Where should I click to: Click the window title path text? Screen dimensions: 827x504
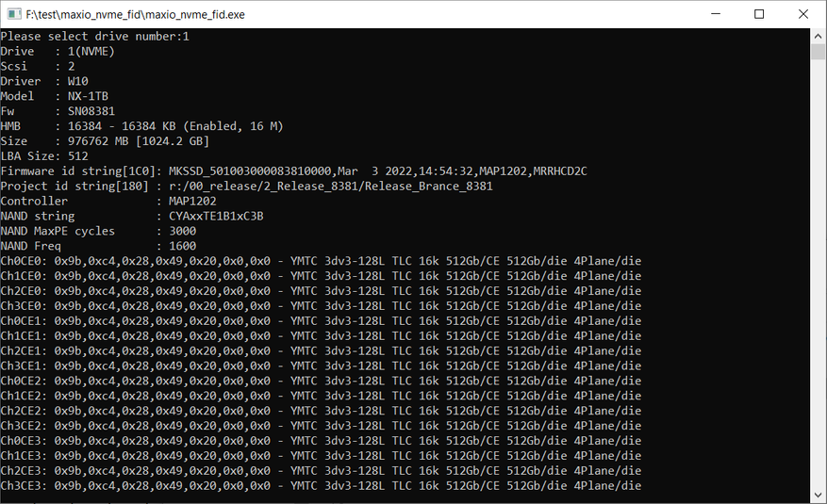(x=135, y=15)
